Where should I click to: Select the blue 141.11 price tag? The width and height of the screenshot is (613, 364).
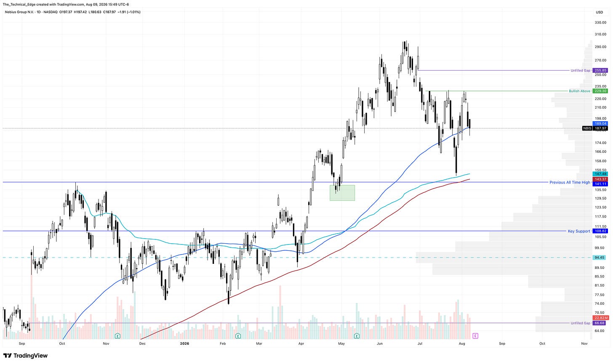[x=600, y=184]
